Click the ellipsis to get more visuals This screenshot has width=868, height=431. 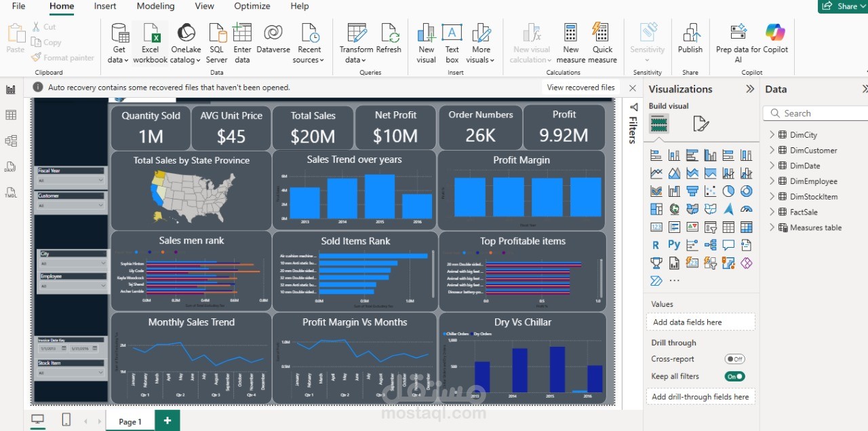674,280
